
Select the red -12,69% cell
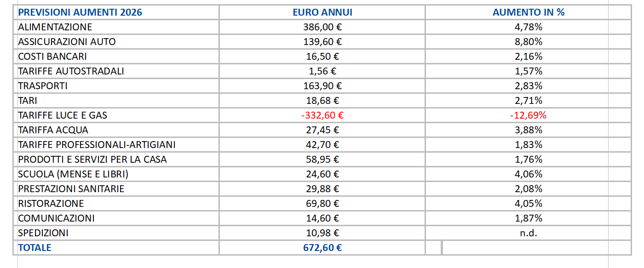pos(528,115)
